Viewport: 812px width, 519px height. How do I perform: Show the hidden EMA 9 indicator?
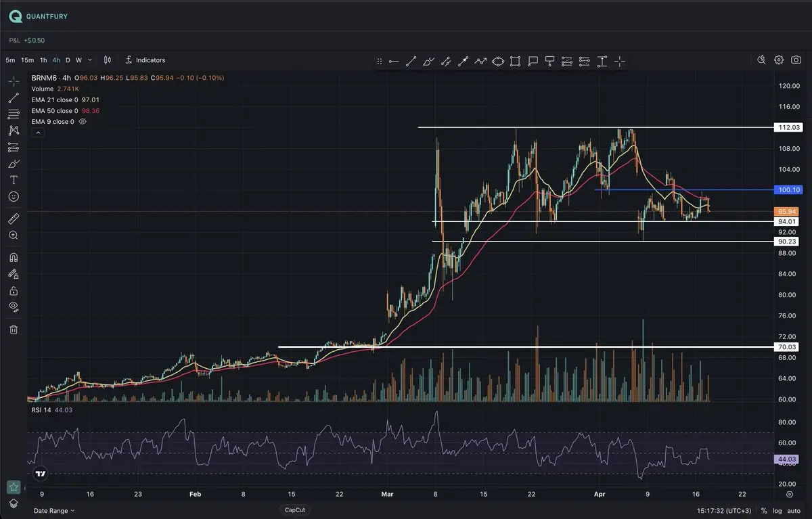83,122
